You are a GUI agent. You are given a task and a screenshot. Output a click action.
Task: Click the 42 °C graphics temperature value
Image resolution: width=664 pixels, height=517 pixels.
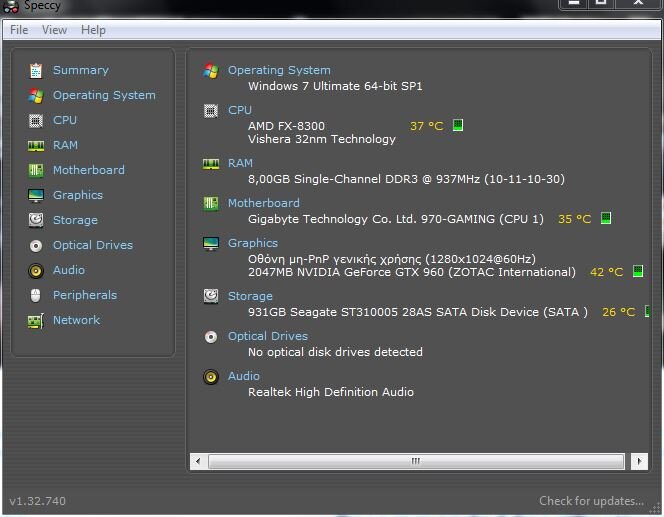point(606,272)
